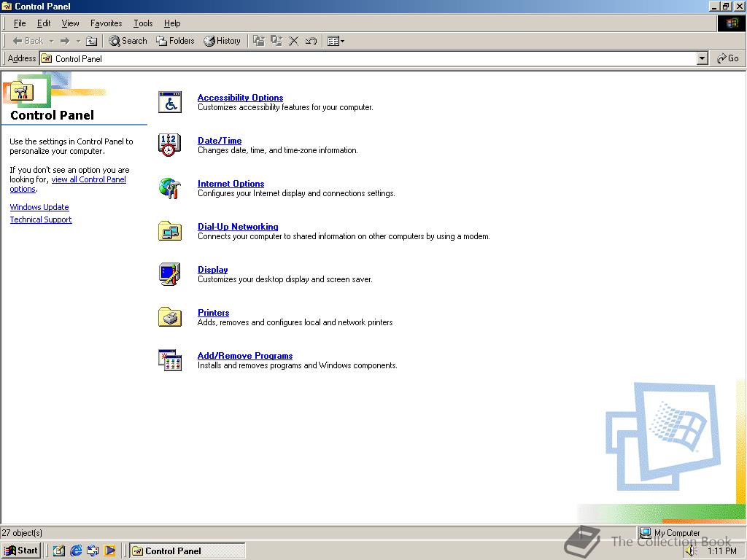Click the Technical Support link

click(x=41, y=219)
